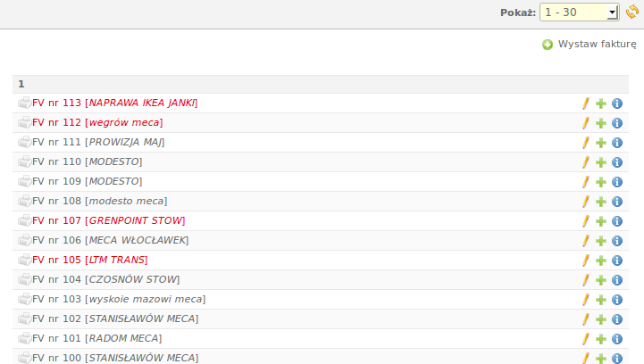Click the green plus icon beside Wystaw fakturę
644x364 pixels.
click(x=548, y=45)
